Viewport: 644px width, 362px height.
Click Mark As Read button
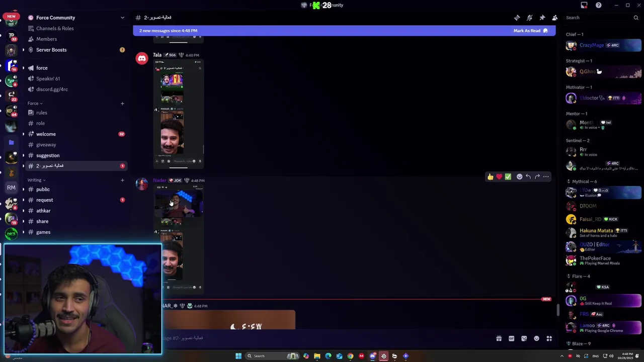coord(530,31)
